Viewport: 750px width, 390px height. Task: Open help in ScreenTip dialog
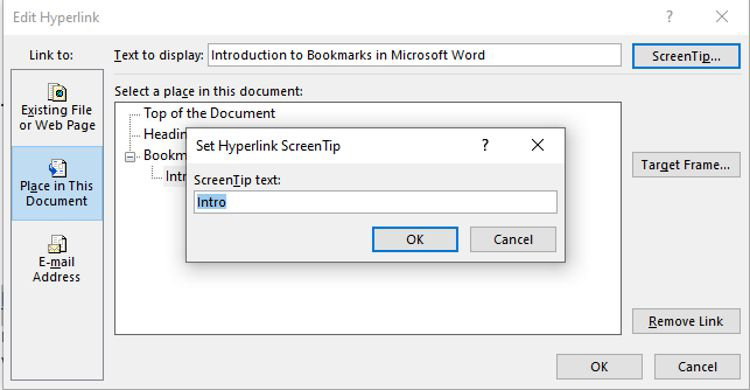(485, 145)
